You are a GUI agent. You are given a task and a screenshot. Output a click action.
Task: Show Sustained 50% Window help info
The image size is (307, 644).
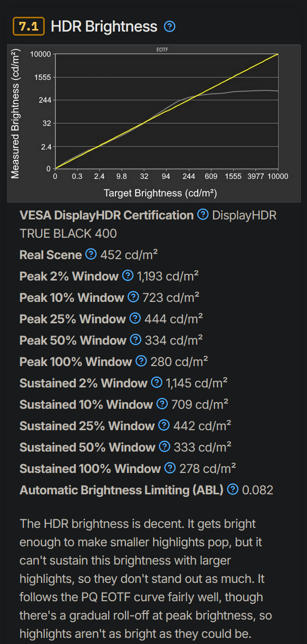(164, 447)
